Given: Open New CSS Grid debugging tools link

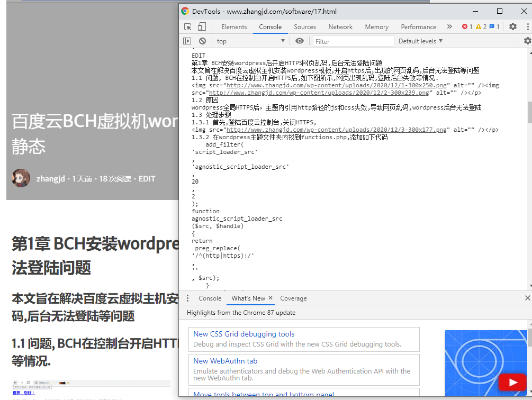Looking at the screenshot, I should (x=244, y=334).
